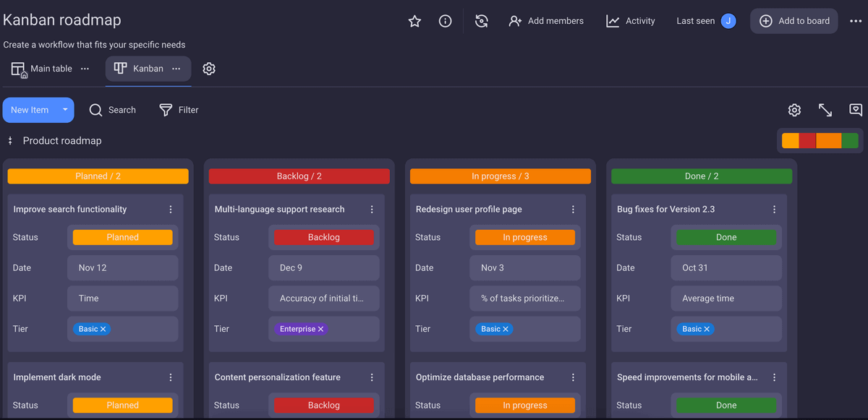The height and width of the screenshot is (420, 868).
Task: Open menu for Redesign user profile page card
Action: pyautogui.click(x=573, y=210)
